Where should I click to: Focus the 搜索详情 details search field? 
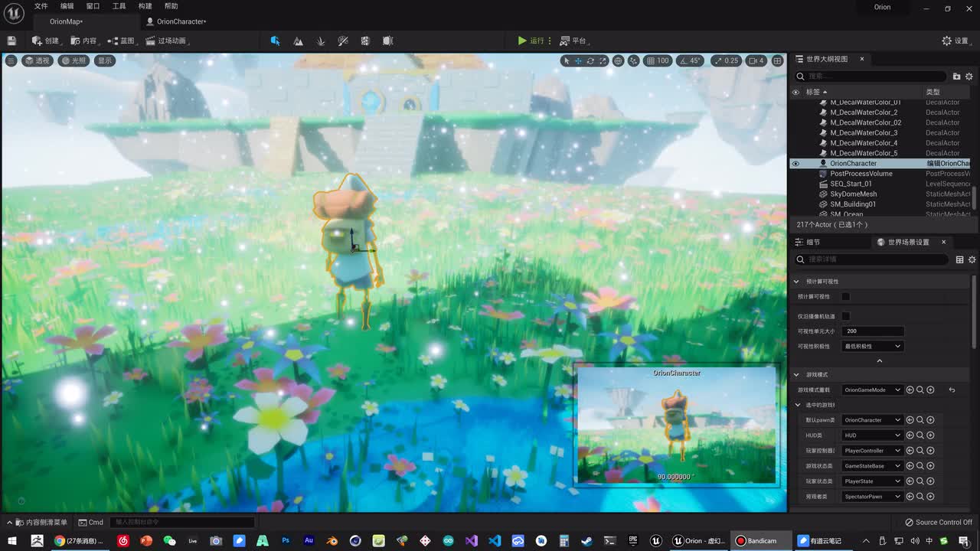coord(871,259)
